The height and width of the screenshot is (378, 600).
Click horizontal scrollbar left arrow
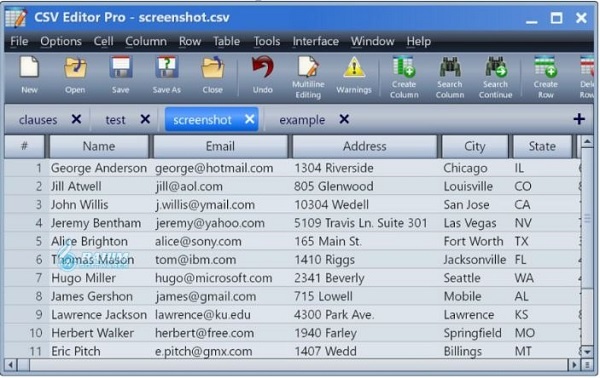click(x=10, y=365)
